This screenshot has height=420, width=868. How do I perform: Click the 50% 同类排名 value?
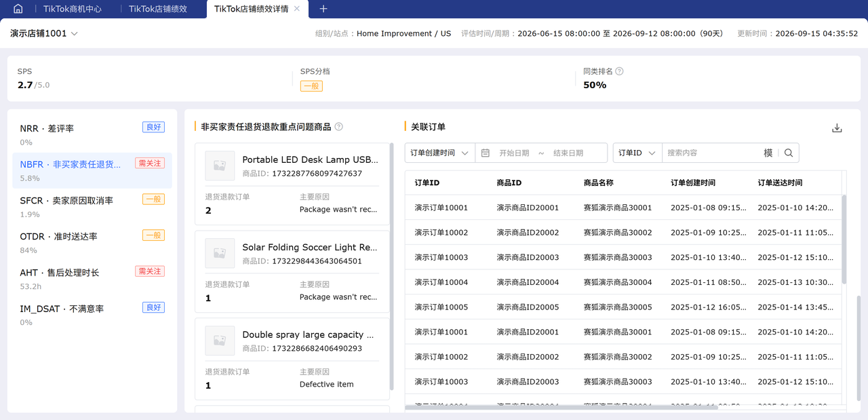595,85
